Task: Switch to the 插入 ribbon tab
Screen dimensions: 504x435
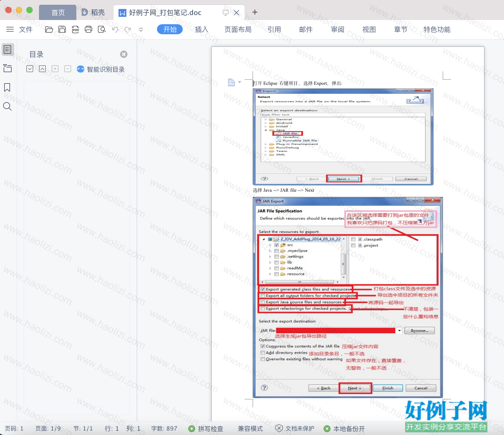Action: [x=202, y=29]
